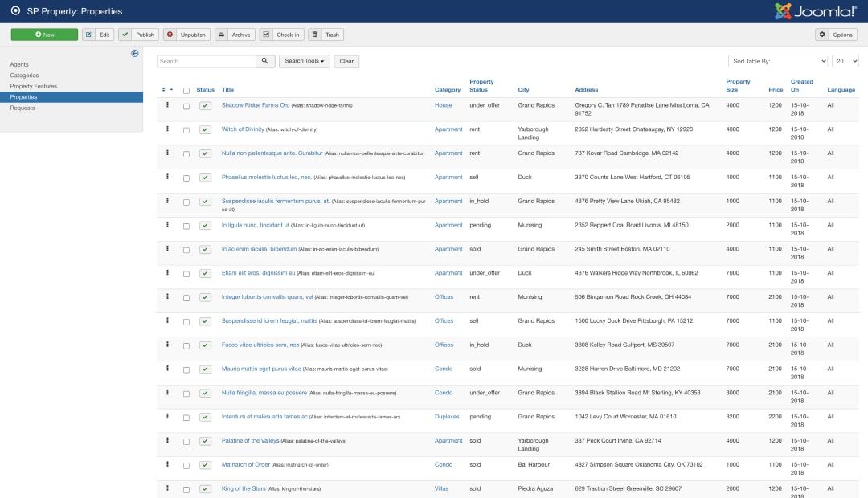868x498 pixels.
Task: Click the drag handle for King of the Stars
Action: tap(167, 488)
